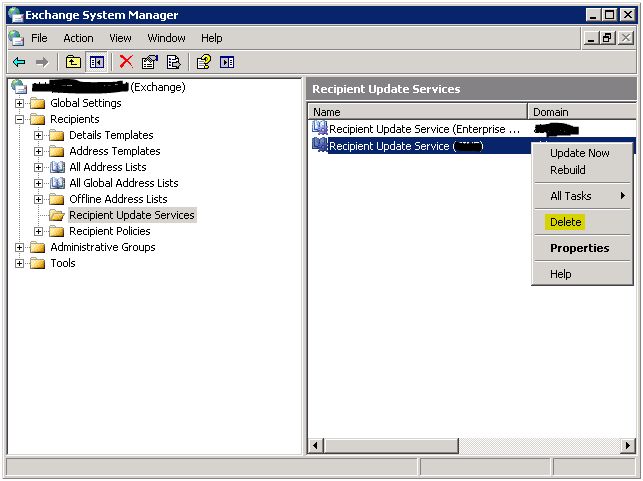Click the Recipients folder icon
This screenshot has height=481, width=643.
(38, 119)
